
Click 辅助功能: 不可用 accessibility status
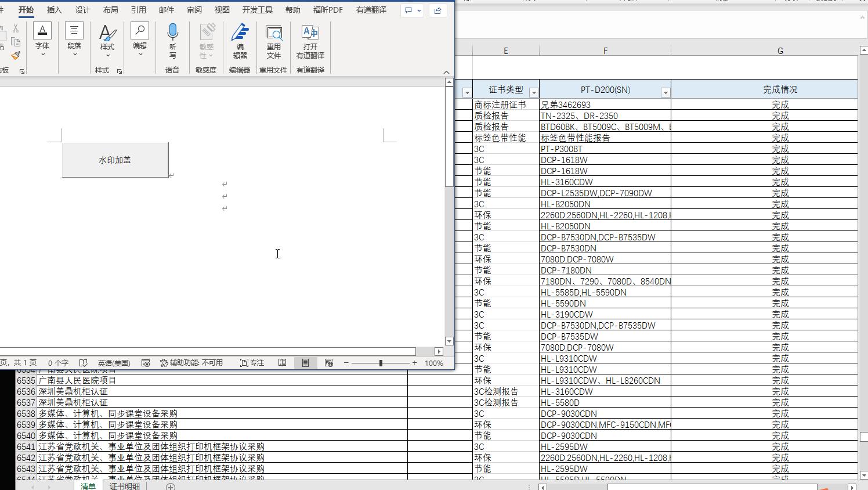[191, 363]
